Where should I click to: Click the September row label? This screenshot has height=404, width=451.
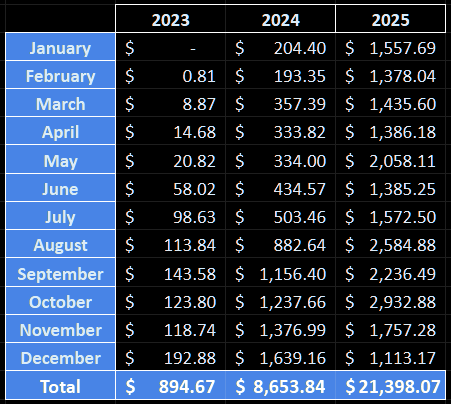click(60, 272)
